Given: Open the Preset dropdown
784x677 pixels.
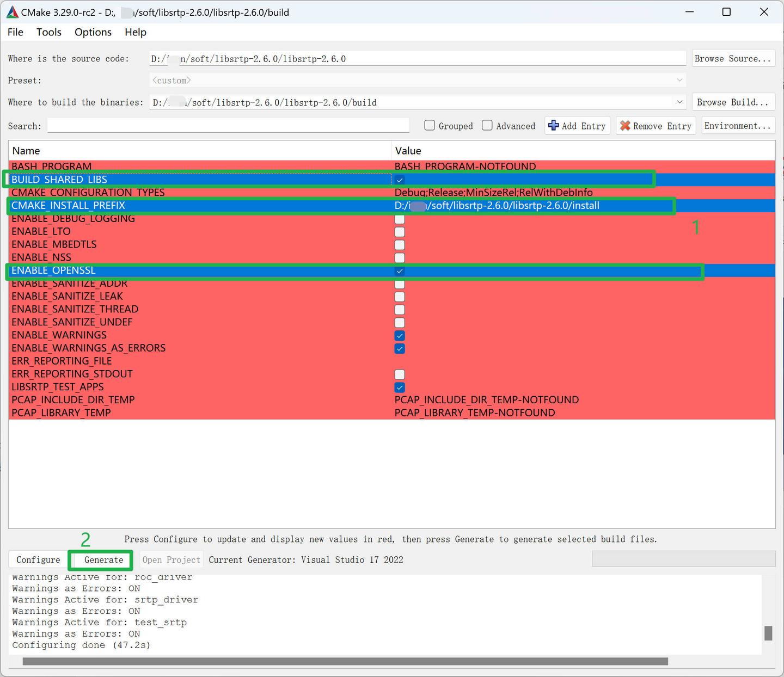Looking at the screenshot, I should [417, 81].
